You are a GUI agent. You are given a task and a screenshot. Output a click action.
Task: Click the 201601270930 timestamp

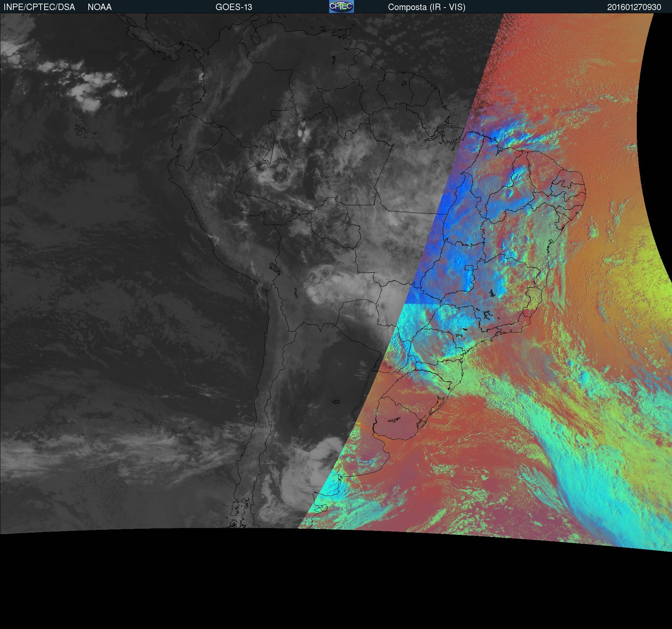coord(634,7)
